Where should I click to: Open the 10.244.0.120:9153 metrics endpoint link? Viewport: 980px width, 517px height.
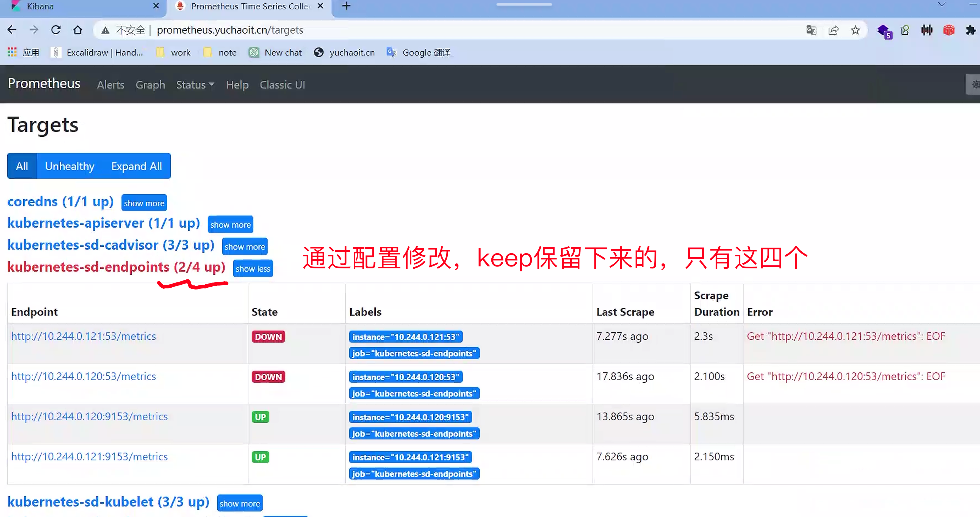click(x=89, y=417)
